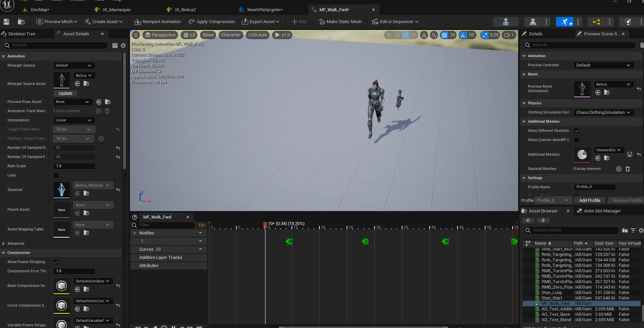Click Apply Compression in the toolbar
644x328 pixels.
[212, 22]
